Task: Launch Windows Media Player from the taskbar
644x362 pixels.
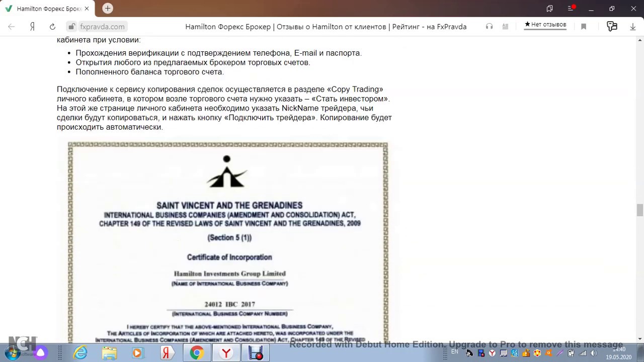Action: (137, 353)
